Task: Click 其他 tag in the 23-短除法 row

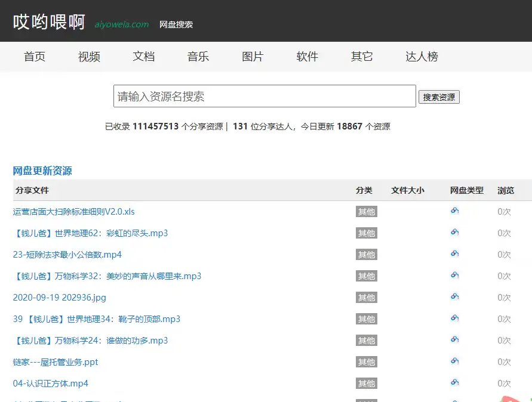Action: 367,255
